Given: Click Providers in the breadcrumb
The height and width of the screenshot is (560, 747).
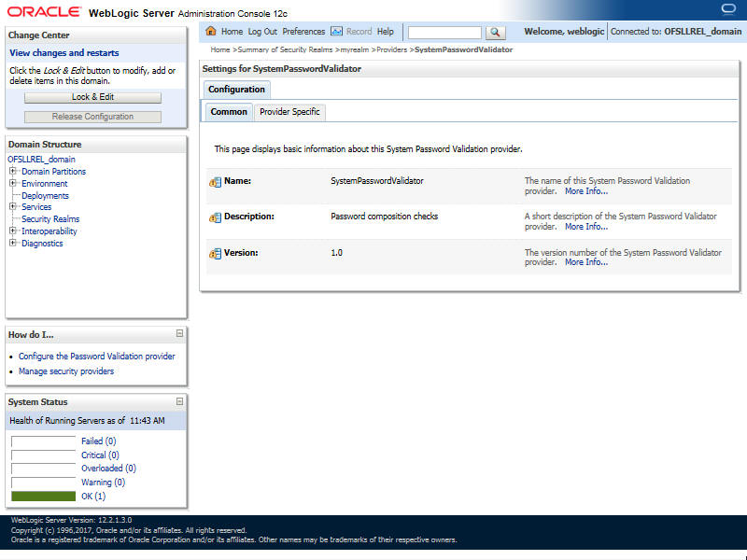Looking at the screenshot, I should click(x=391, y=49).
